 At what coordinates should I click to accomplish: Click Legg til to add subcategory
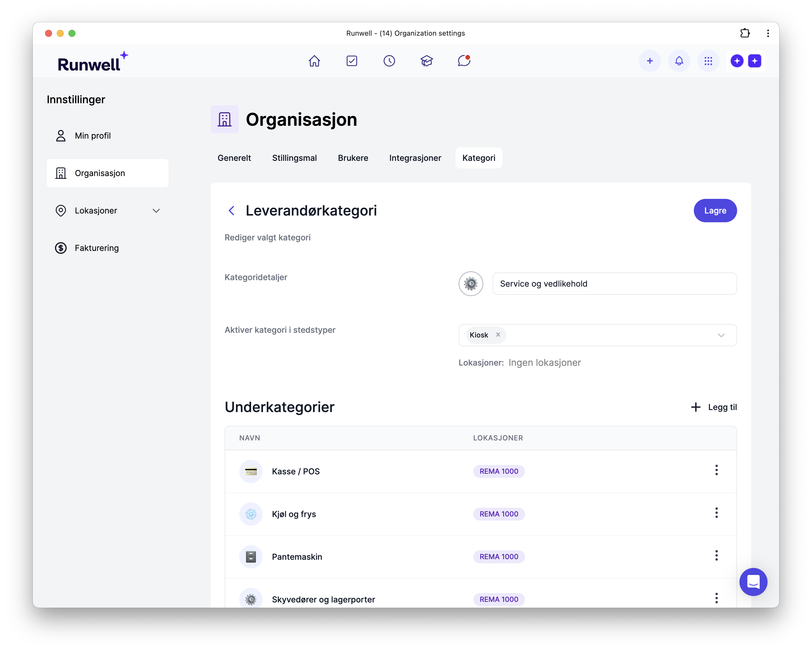point(714,407)
